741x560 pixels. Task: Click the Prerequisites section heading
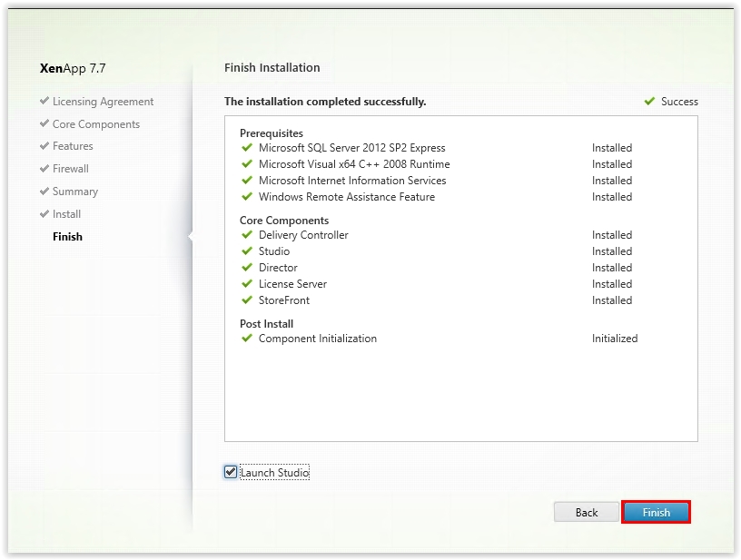pos(272,133)
